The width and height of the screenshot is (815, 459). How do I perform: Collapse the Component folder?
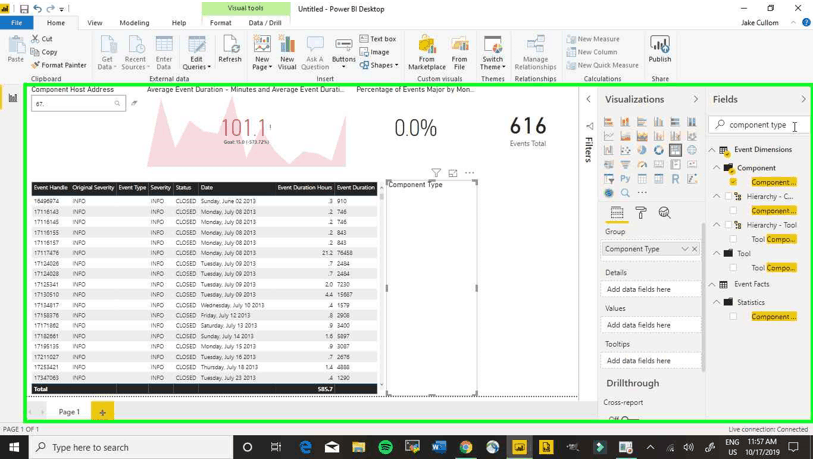pyautogui.click(x=716, y=168)
